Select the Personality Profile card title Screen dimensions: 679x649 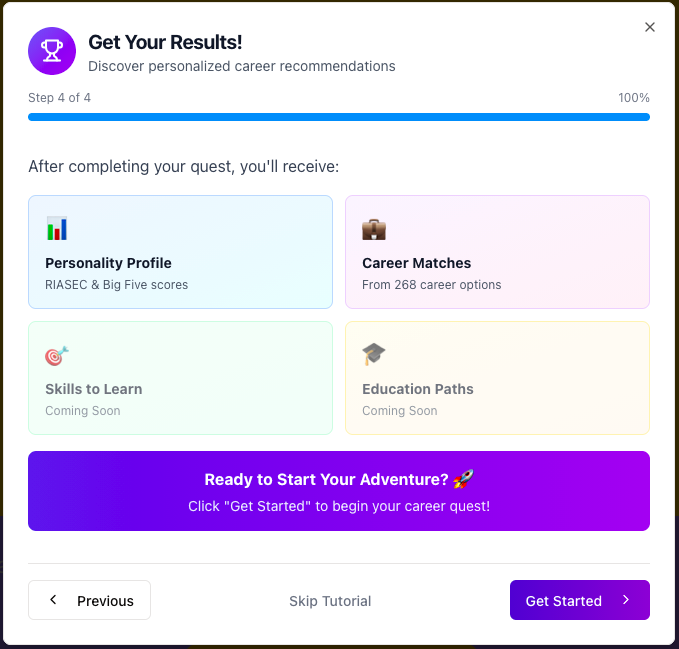108,263
